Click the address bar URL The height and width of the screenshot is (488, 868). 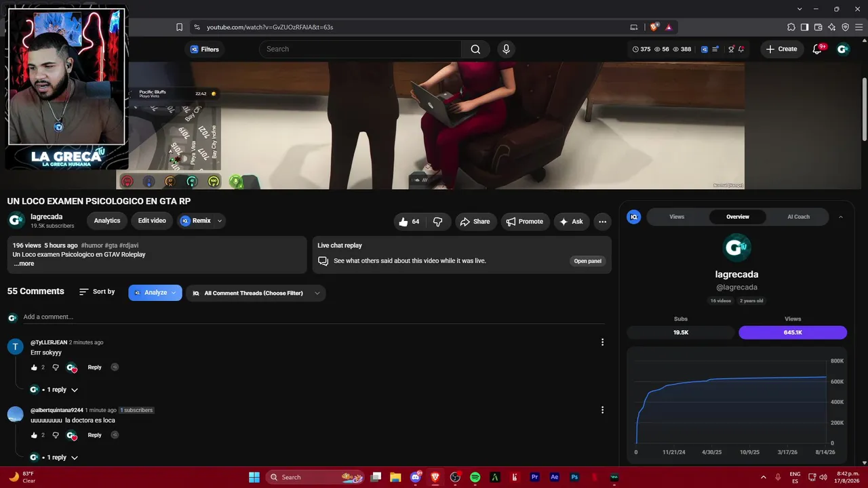pos(270,27)
